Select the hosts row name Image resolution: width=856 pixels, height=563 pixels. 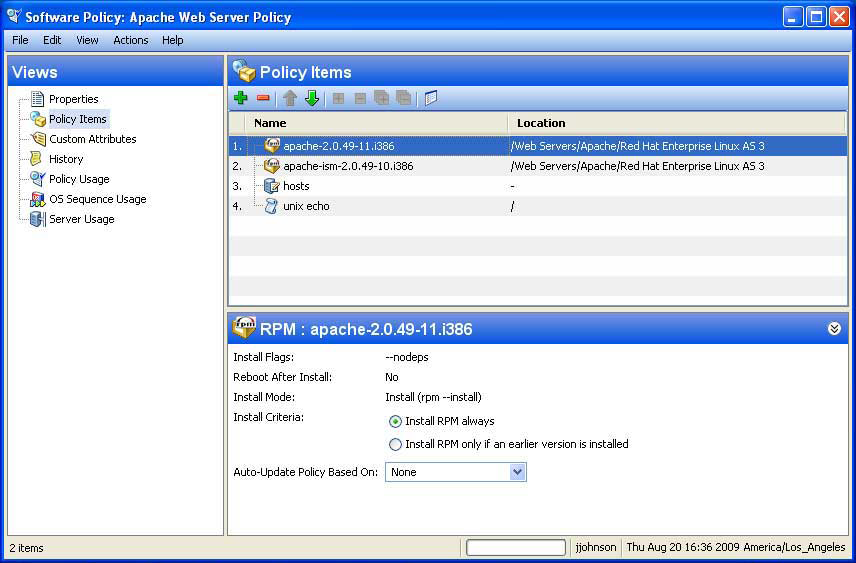(x=296, y=186)
